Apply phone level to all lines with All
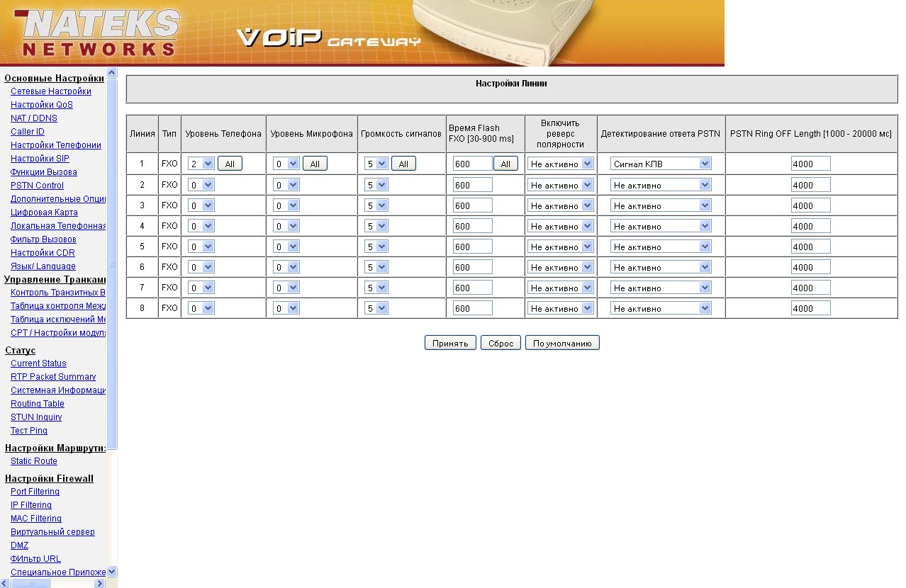906x588 pixels. [x=230, y=164]
